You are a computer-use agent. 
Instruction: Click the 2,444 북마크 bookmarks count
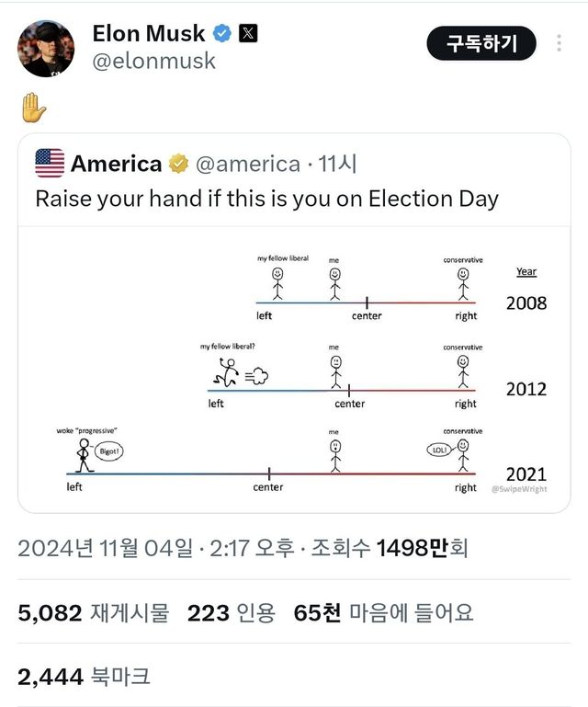point(84,678)
